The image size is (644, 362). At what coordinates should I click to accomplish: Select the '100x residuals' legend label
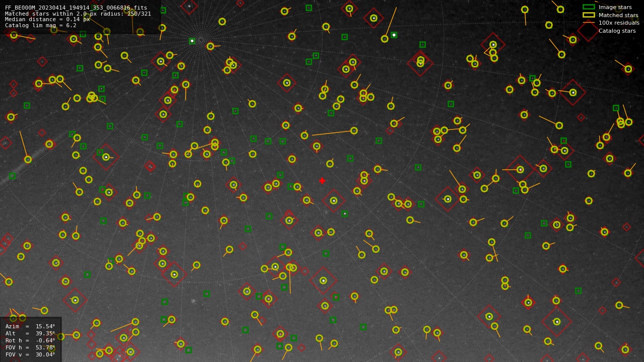(x=619, y=23)
